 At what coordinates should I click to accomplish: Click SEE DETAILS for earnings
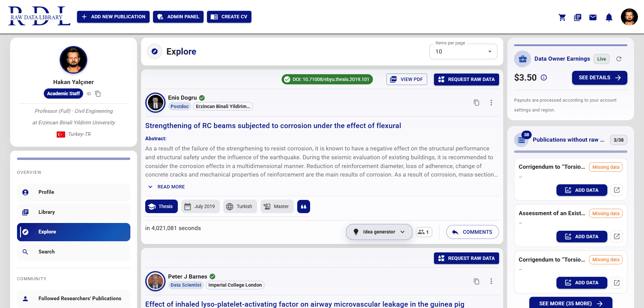pos(600,78)
